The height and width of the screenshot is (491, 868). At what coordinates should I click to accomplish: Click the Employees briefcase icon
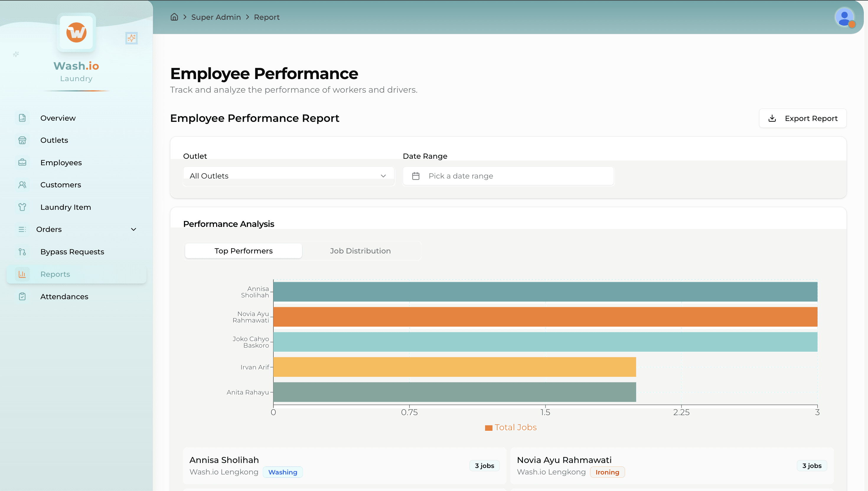pyautogui.click(x=22, y=163)
